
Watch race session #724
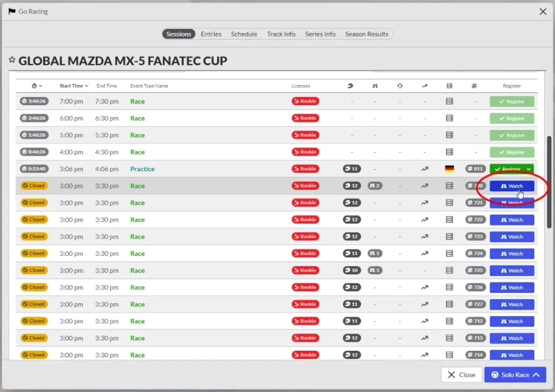click(x=512, y=254)
